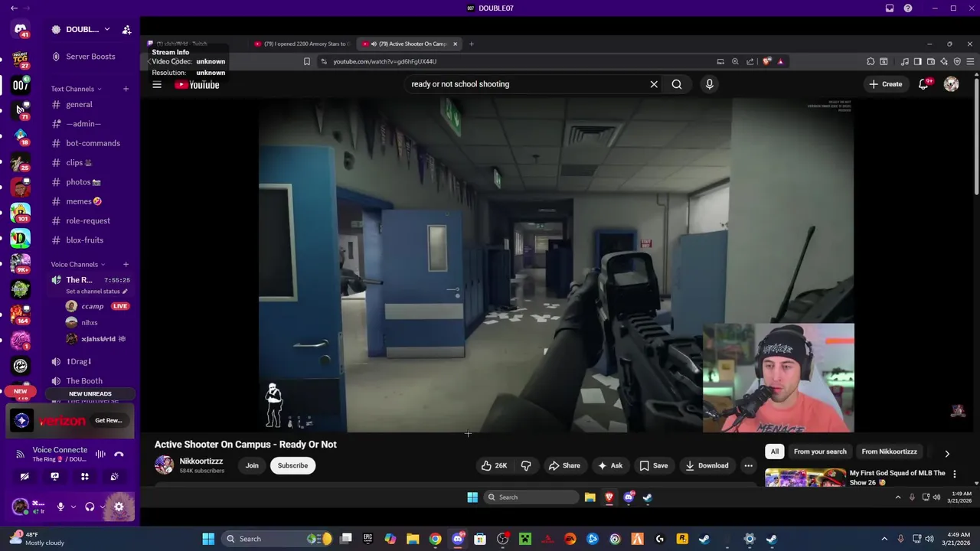This screenshot has height=551, width=980.
Task: Open YouTube notifications bell
Action: [923, 84]
